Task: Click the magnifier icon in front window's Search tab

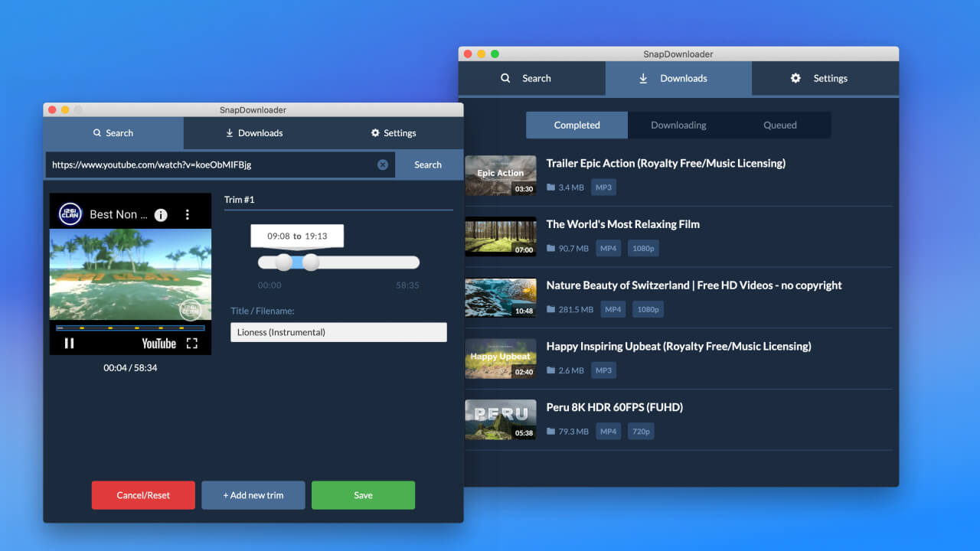Action: (97, 133)
